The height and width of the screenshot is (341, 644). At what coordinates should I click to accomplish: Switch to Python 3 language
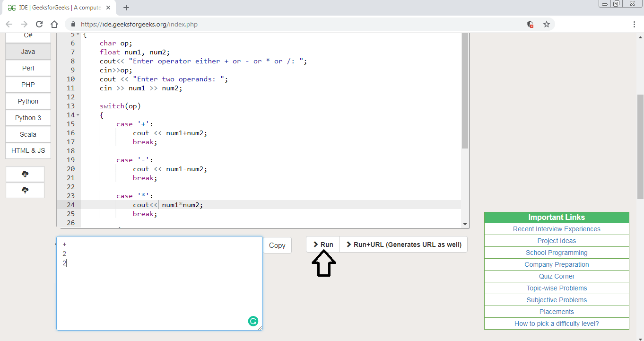coord(28,118)
